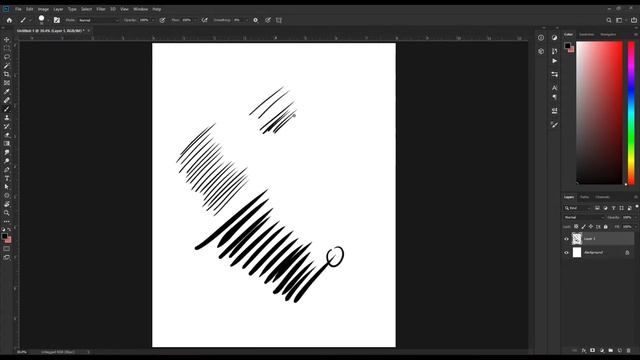Open the Smoothing value dropdown

click(246, 20)
